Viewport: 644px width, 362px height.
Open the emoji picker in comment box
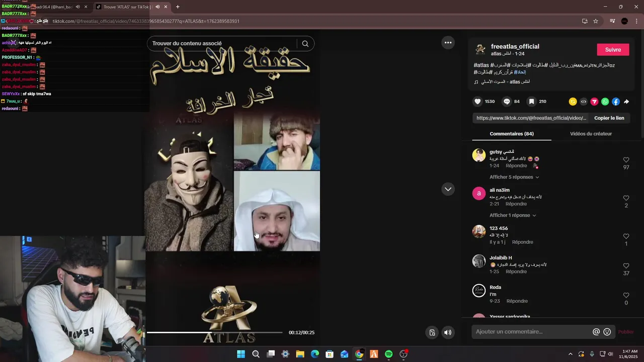pyautogui.click(x=607, y=332)
